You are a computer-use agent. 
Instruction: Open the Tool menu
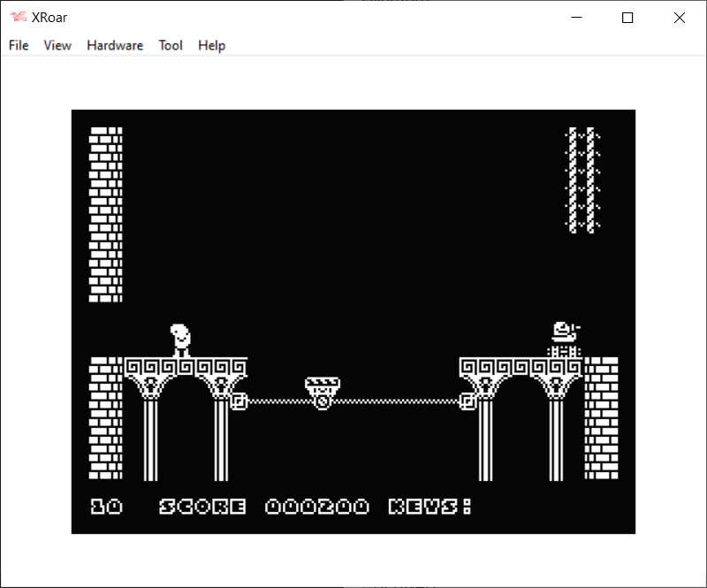coord(171,45)
